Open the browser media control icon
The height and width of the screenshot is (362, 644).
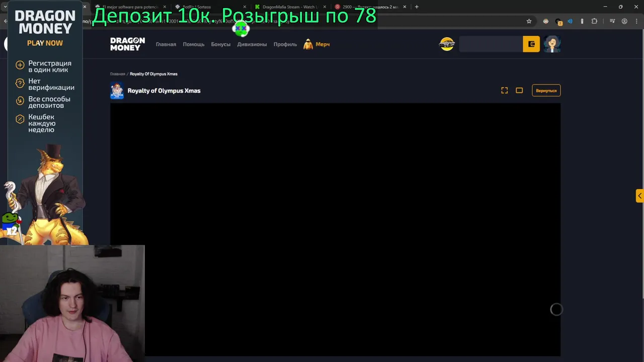[612, 21]
